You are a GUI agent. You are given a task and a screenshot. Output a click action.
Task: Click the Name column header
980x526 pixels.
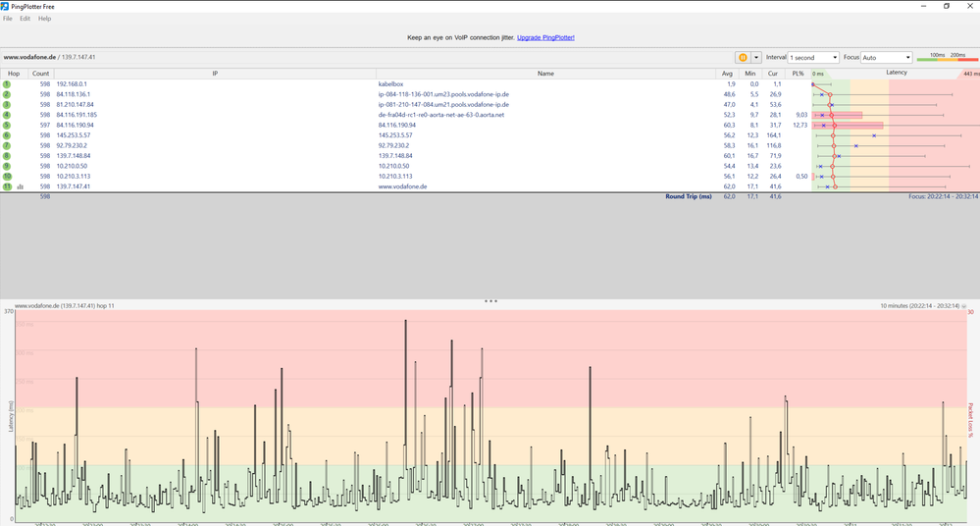click(545, 74)
